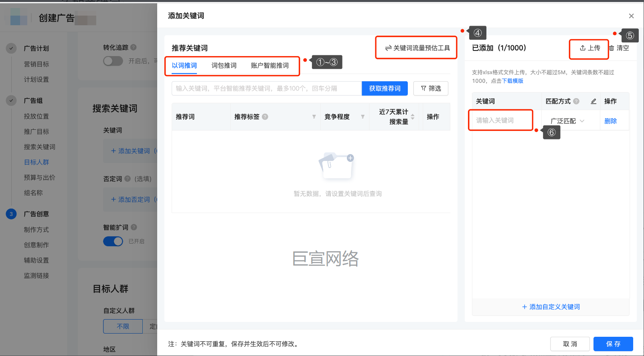644x356 pixels.
Task: Go to 监测链接 in sidebar
Action: click(x=36, y=276)
